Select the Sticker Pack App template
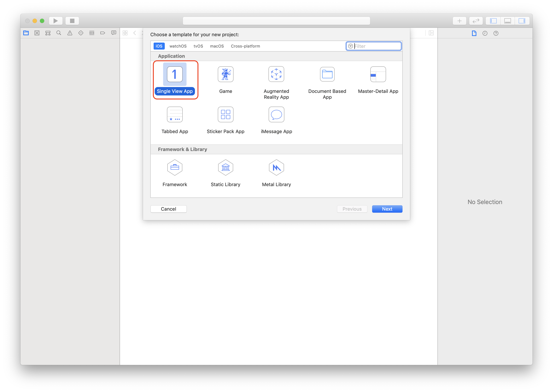This screenshot has width=553, height=392. pos(225,114)
